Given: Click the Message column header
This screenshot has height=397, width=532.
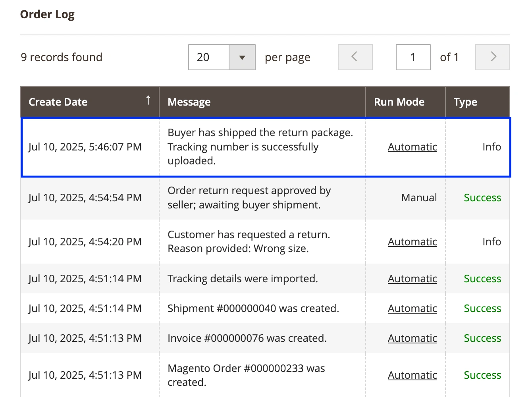Looking at the screenshot, I should pyautogui.click(x=189, y=102).
